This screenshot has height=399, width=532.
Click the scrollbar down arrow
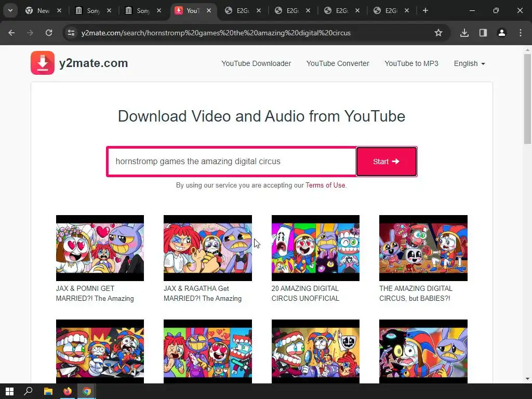[x=527, y=379]
